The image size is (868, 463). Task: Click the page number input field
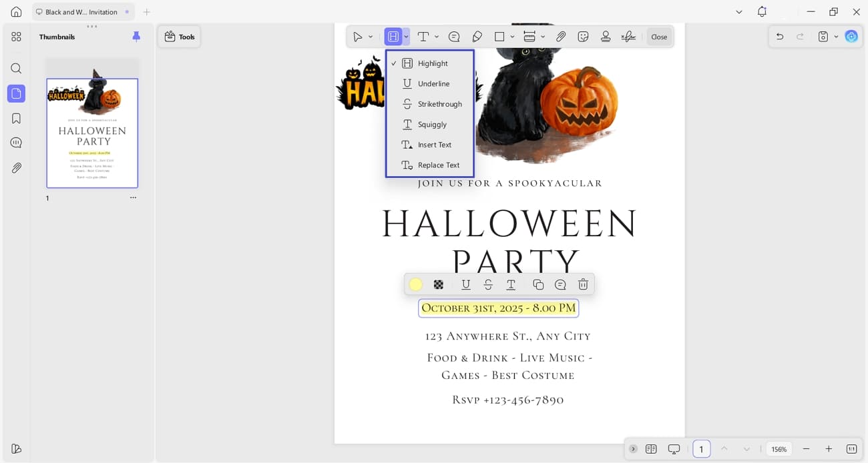pos(701,449)
